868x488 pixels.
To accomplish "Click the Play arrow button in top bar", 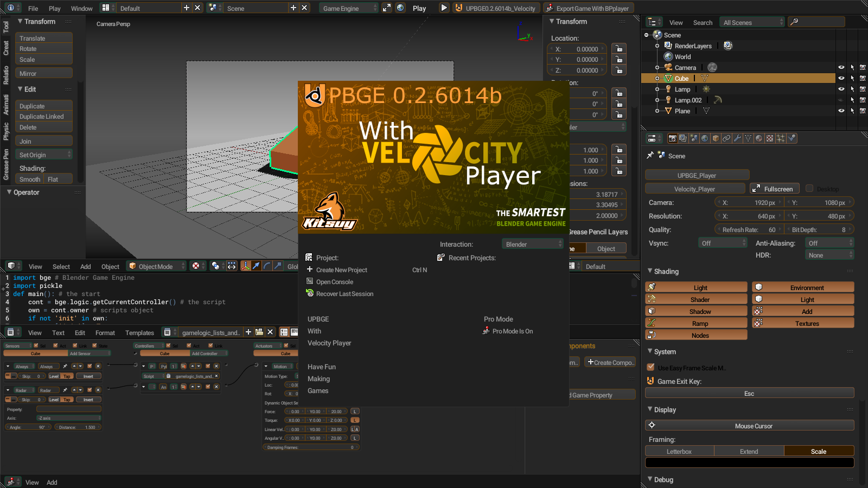I will pyautogui.click(x=444, y=8).
